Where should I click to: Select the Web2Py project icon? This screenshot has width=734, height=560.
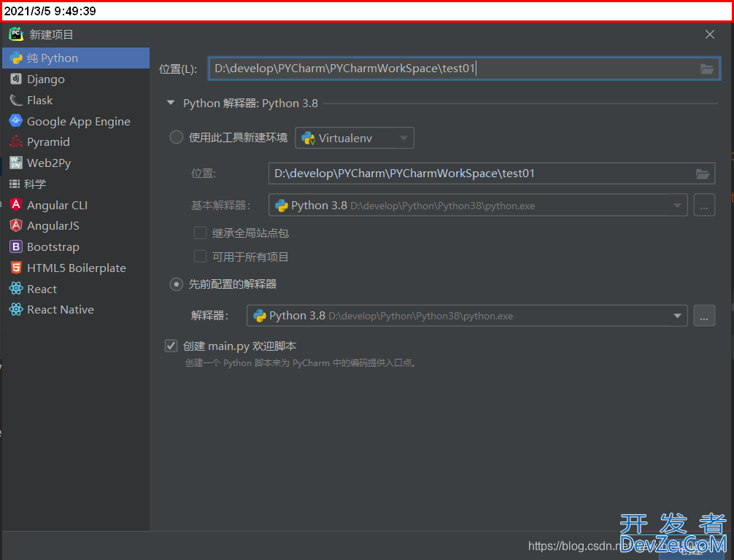click(16, 163)
